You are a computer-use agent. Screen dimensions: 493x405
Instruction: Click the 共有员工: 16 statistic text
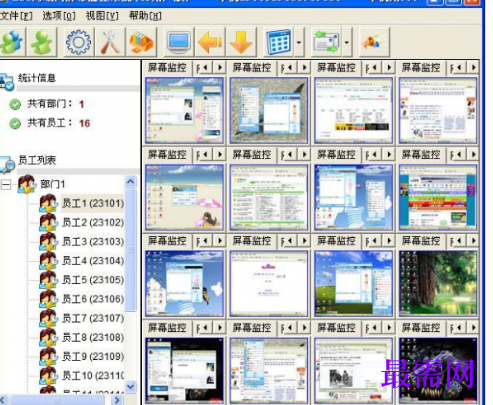tap(59, 123)
